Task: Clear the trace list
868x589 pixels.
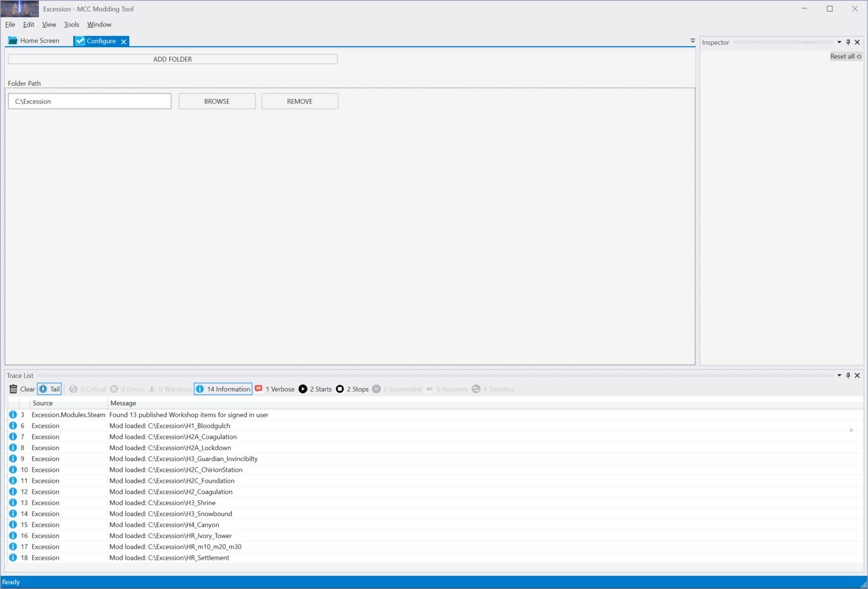Action: 22,389
